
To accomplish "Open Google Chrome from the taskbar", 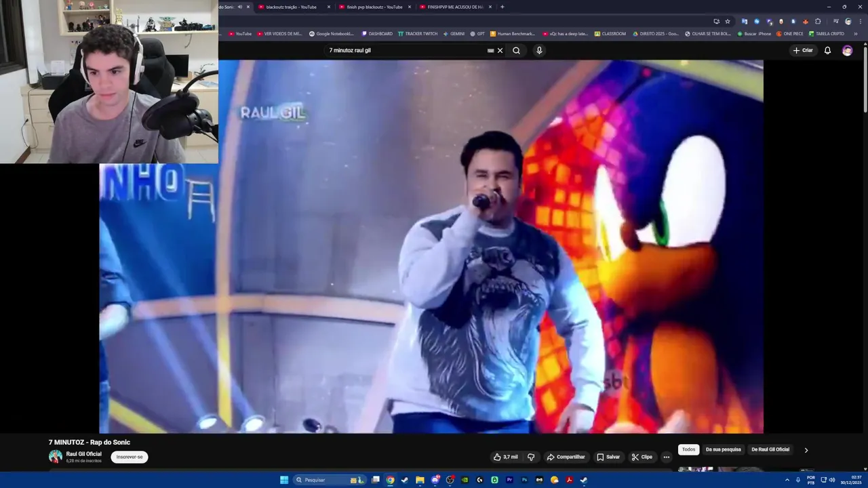I will [x=390, y=480].
